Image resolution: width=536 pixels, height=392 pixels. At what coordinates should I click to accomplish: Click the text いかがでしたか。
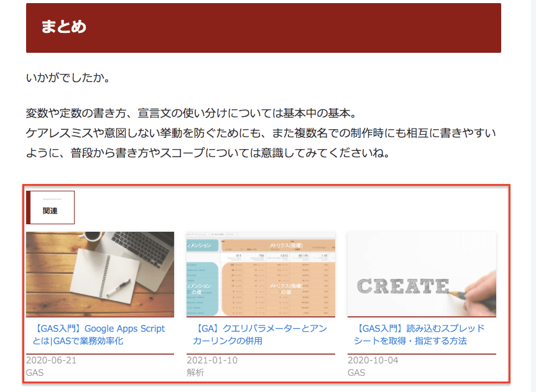click(68, 78)
